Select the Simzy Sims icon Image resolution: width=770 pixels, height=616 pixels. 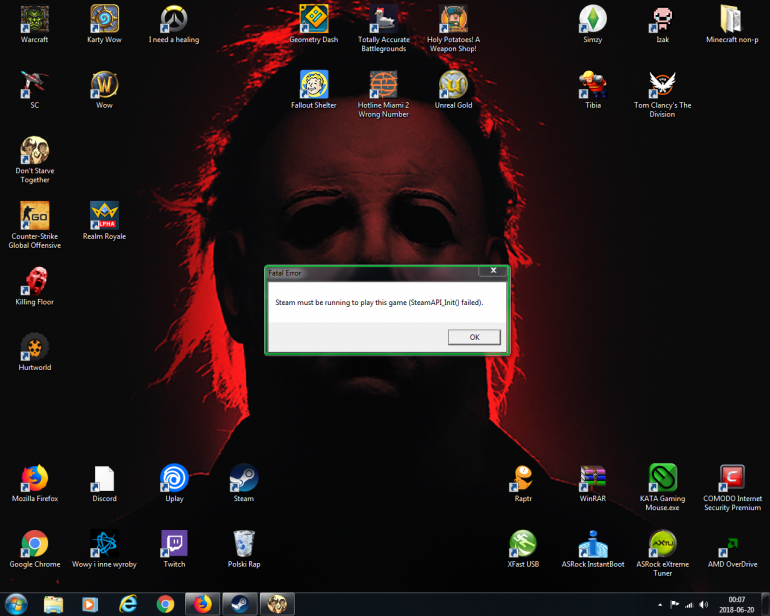(x=593, y=24)
